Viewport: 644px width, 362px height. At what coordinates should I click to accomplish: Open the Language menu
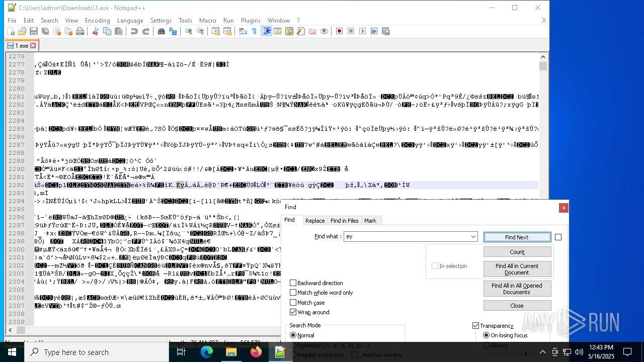tap(130, 21)
